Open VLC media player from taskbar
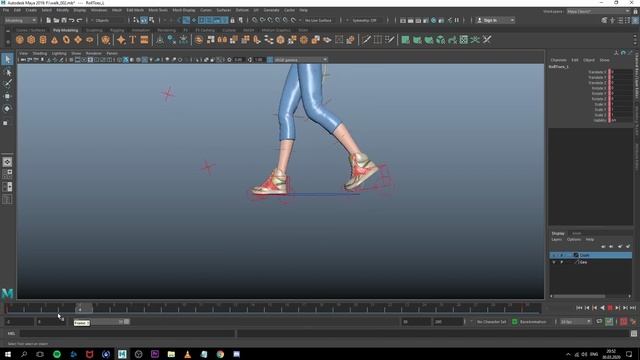This screenshot has width=640, height=360. pyautogui.click(x=187, y=354)
